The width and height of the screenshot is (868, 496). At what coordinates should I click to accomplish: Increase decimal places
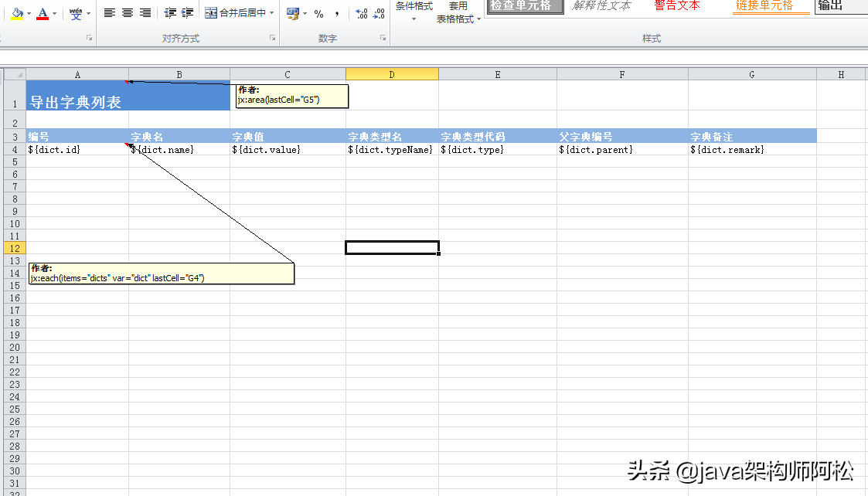tap(362, 13)
